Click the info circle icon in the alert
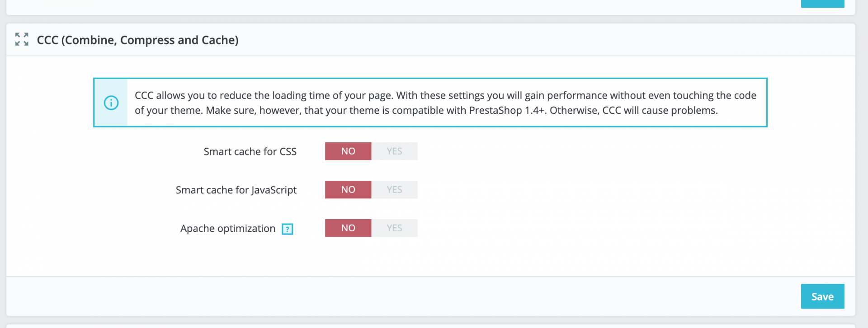 coord(111,103)
